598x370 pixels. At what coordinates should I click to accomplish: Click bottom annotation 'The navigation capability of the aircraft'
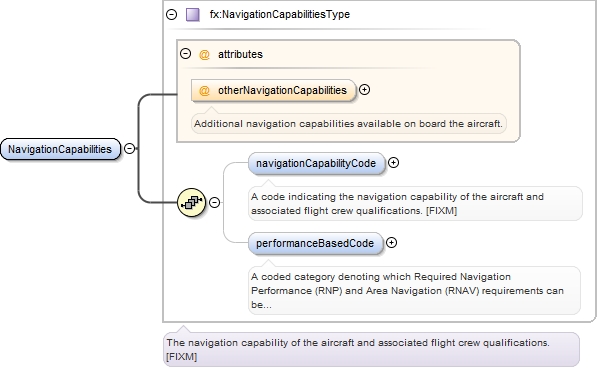(x=371, y=349)
